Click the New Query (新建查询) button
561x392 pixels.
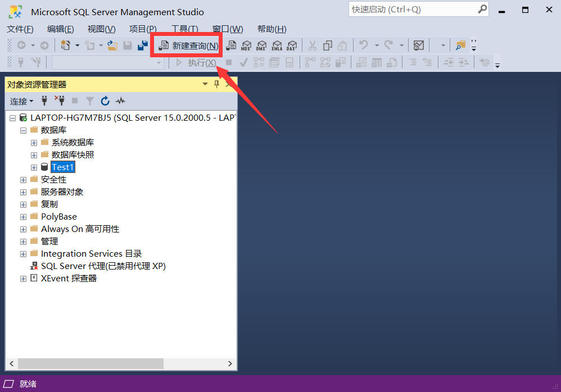click(188, 45)
